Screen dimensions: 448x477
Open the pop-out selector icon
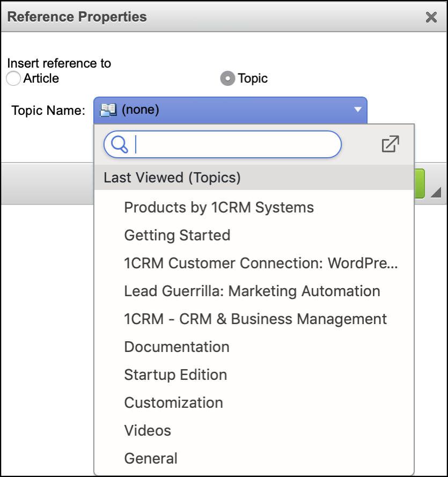pos(390,144)
